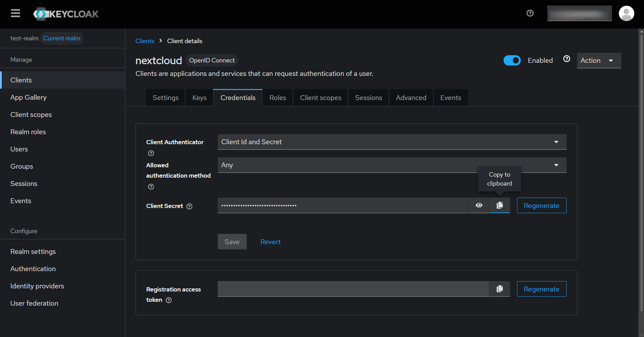
Task: Open Clients in the sidebar
Action: point(62,80)
